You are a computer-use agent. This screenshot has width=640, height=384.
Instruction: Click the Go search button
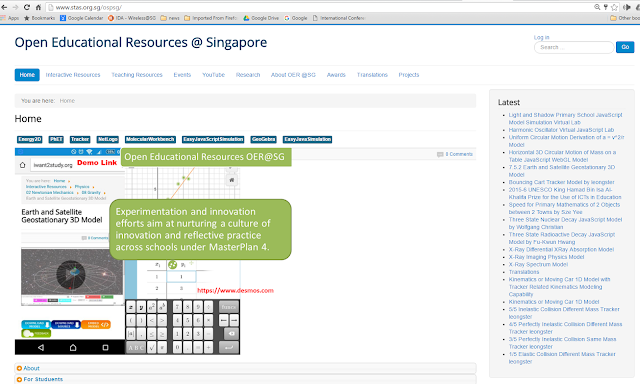pyautogui.click(x=625, y=47)
